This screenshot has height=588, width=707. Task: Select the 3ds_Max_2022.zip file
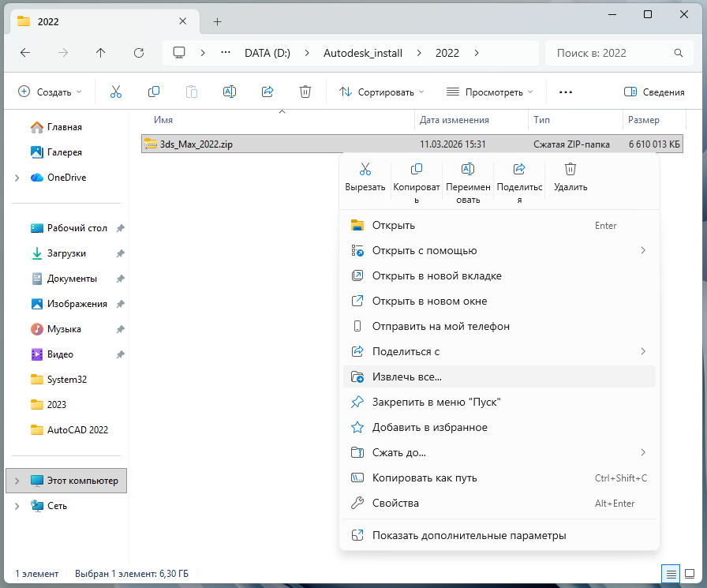tap(412, 144)
